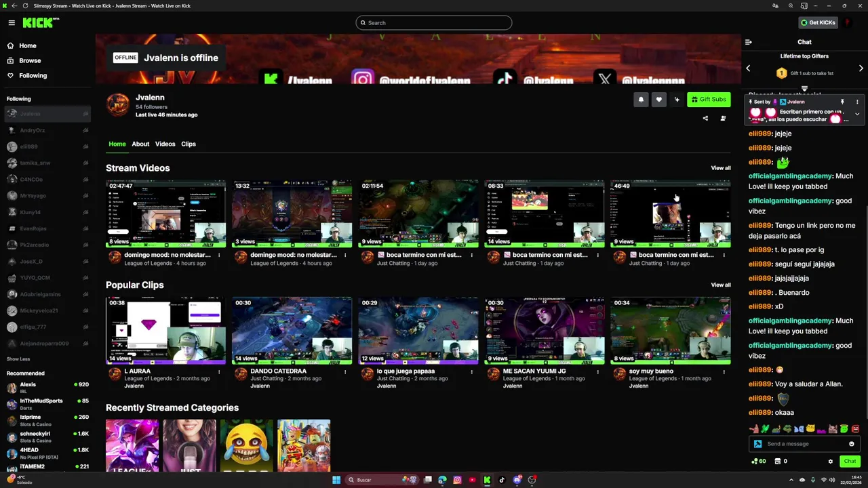Click the Send a message input
This screenshot has height=488, width=868.
[804, 444]
